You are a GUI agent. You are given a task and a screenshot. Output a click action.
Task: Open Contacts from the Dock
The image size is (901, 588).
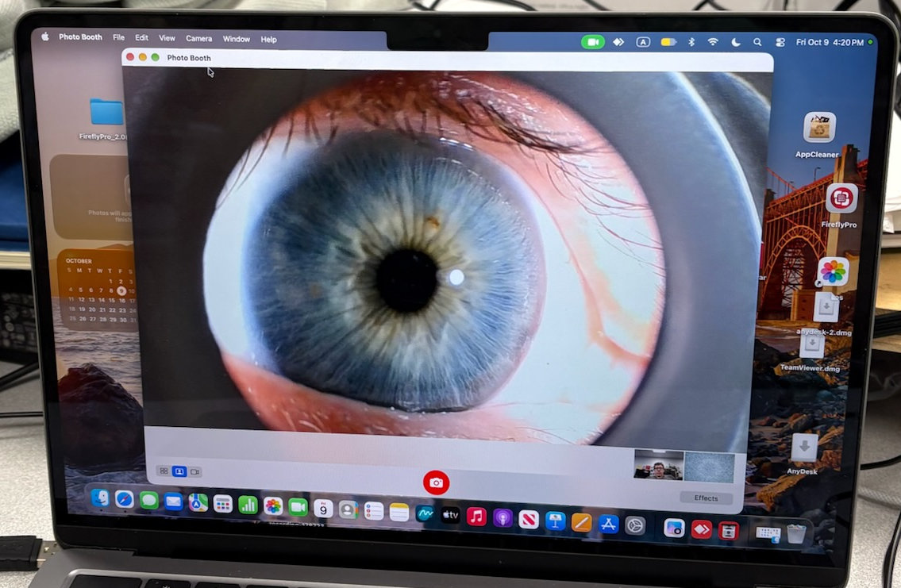click(x=348, y=509)
